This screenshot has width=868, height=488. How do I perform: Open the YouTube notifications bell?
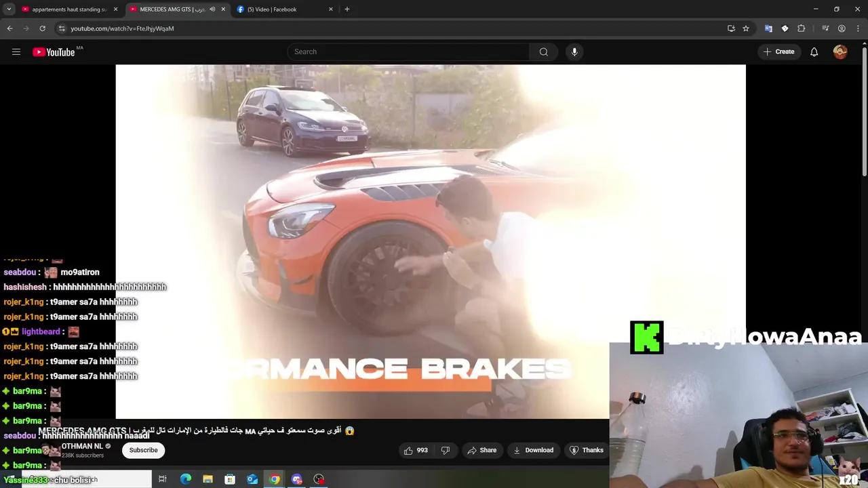tap(814, 52)
